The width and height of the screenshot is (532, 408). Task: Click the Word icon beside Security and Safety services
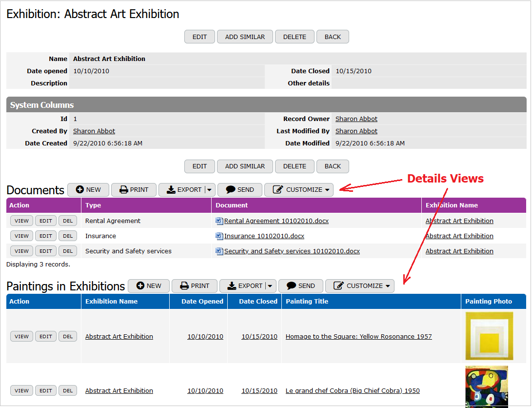(x=219, y=251)
